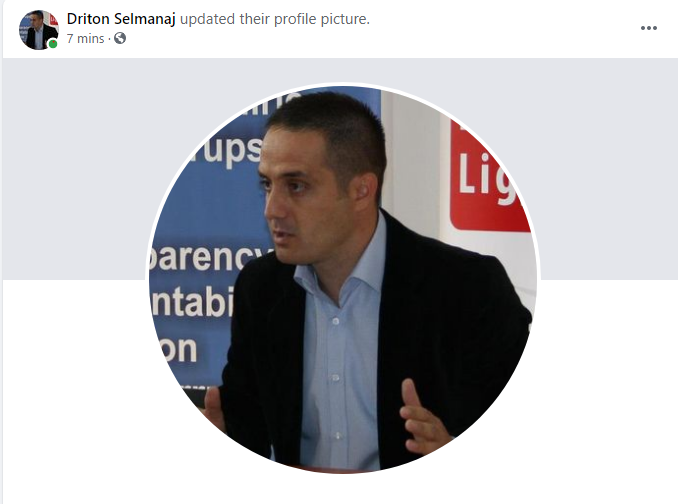Click the "7 mins" post timestamp
This screenshot has height=504, width=678.
click(x=85, y=38)
